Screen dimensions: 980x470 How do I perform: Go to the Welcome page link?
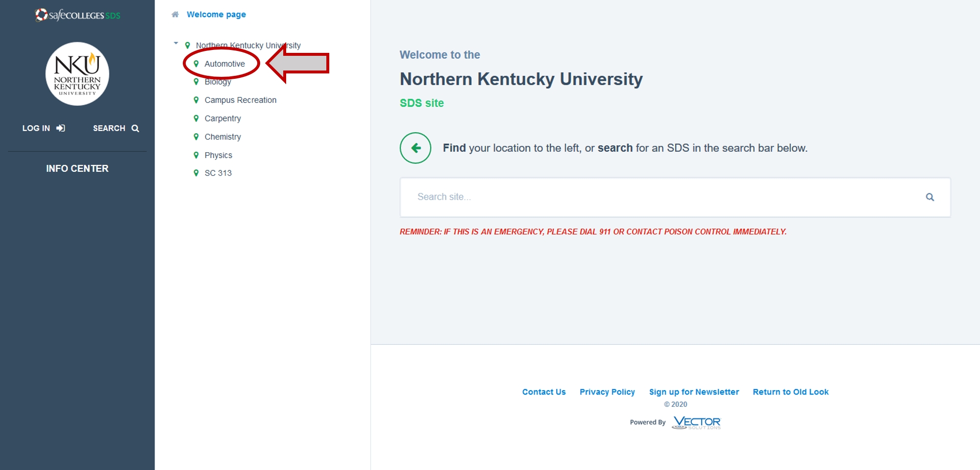216,15
